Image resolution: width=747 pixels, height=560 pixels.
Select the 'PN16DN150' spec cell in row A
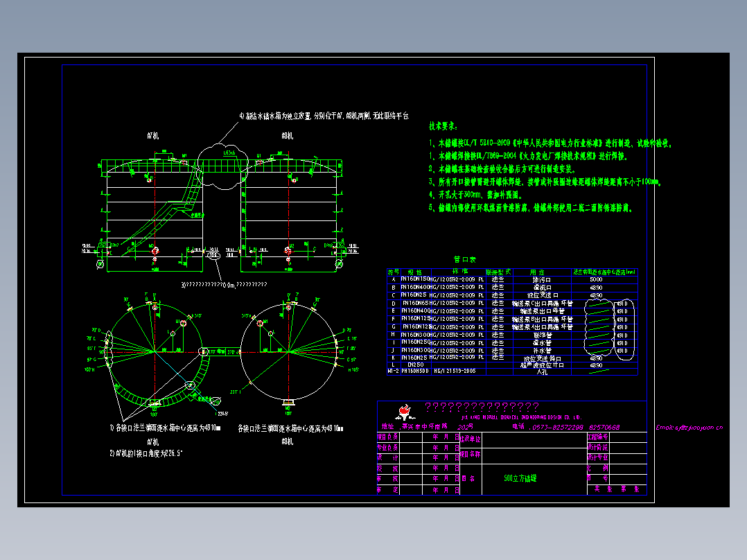(x=414, y=279)
